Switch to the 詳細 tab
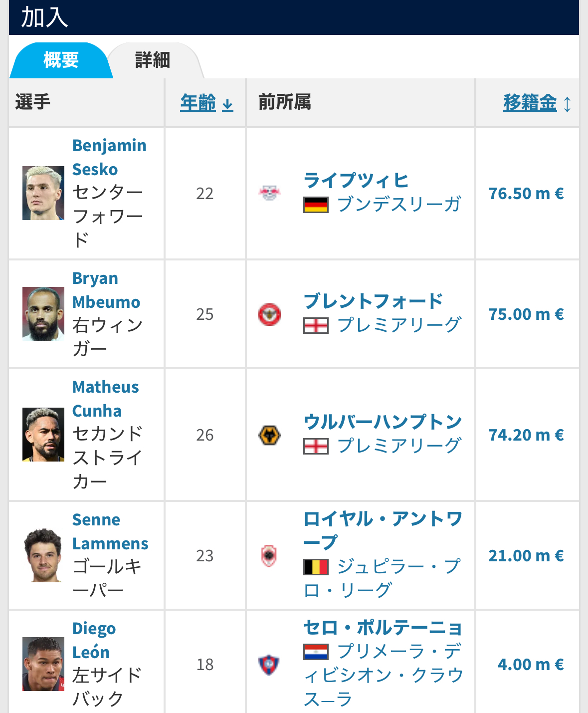Screen dimensions: 588x713 [153, 60]
